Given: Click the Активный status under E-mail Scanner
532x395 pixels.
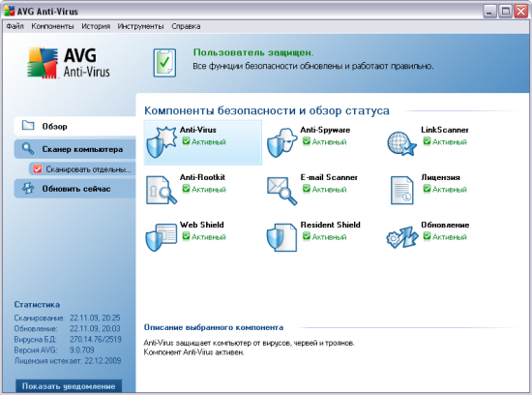Looking at the screenshot, I should coord(324,189).
